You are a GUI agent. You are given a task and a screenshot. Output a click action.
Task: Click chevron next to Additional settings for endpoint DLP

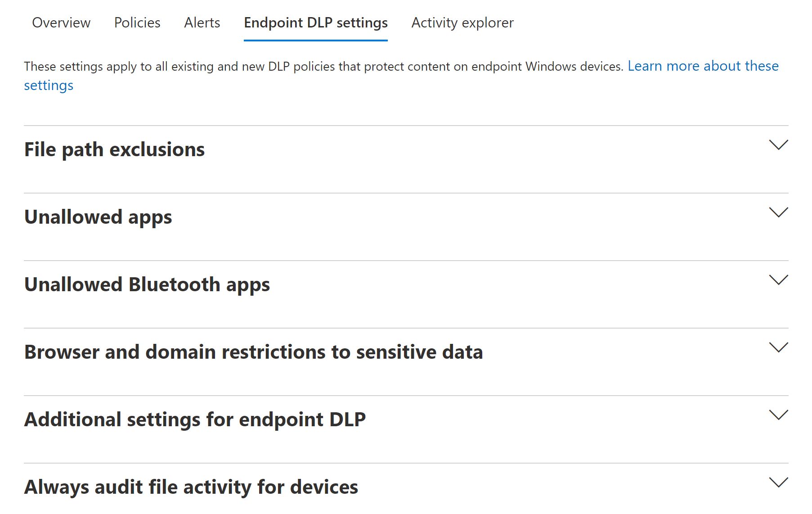(x=778, y=415)
